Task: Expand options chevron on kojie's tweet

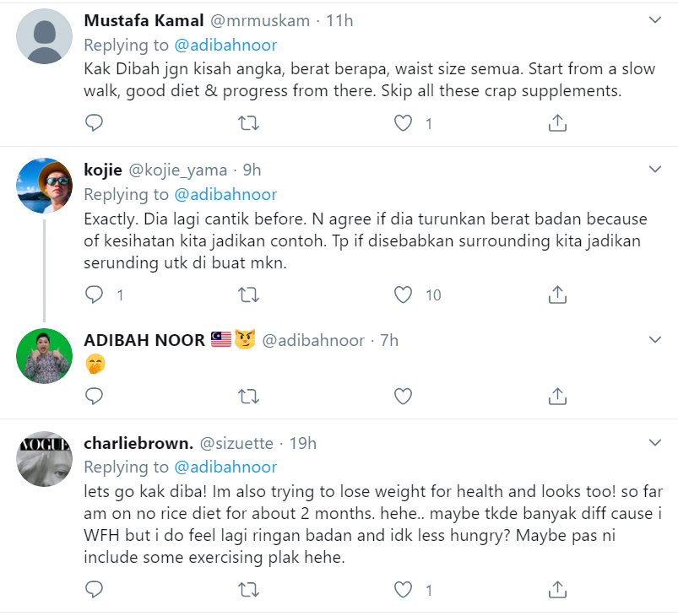Action: coord(654,169)
